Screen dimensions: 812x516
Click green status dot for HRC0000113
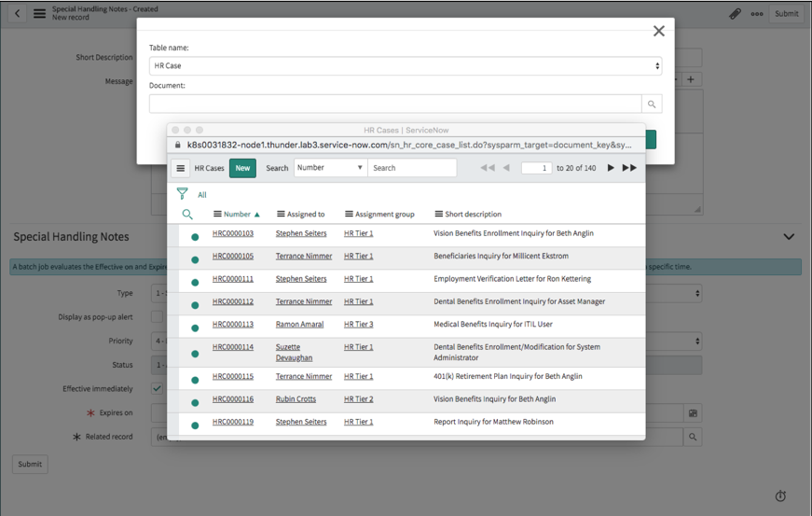pos(195,328)
